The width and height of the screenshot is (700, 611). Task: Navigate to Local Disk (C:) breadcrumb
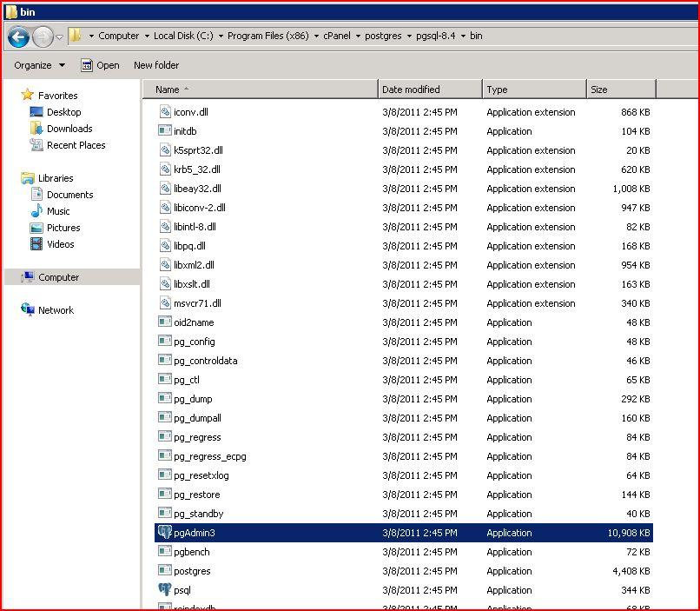point(183,36)
